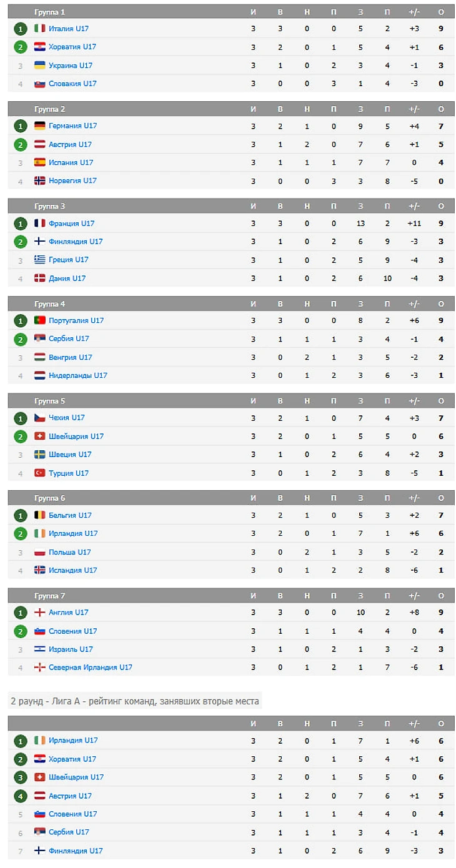Click the Группа 1 table header
This screenshot has width=456, height=868.
(49, 12)
